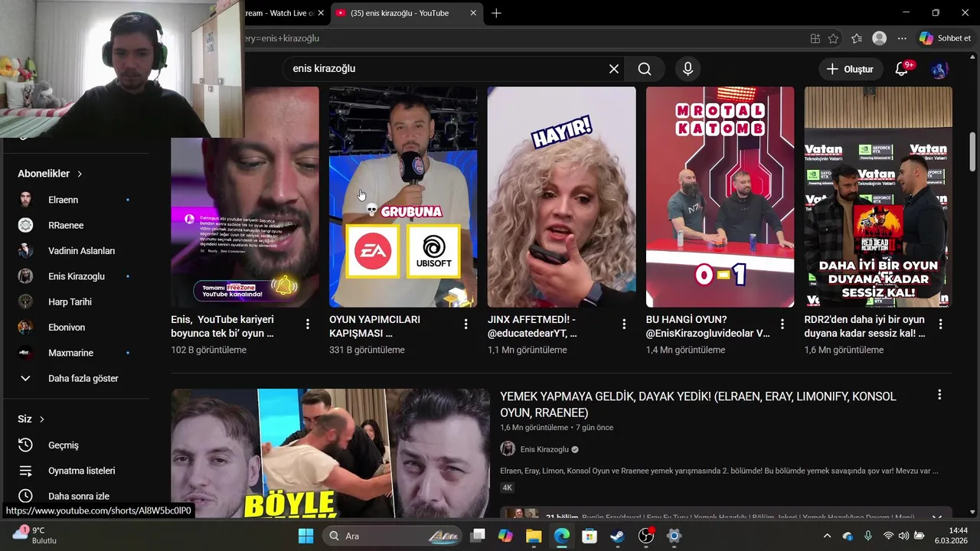The height and width of the screenshot is (551, 980).
Task: Open the Edge profile icon
Action: pos(880,38)
